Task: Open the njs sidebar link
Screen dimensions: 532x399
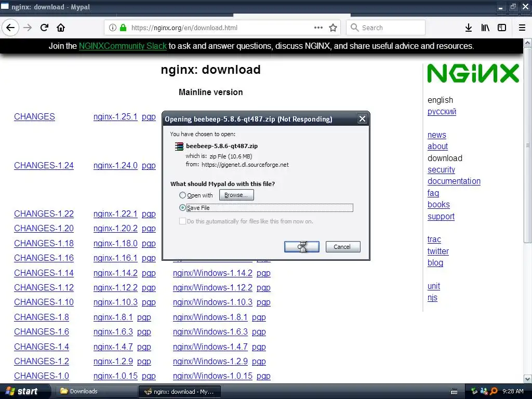Action: point(432,298)
